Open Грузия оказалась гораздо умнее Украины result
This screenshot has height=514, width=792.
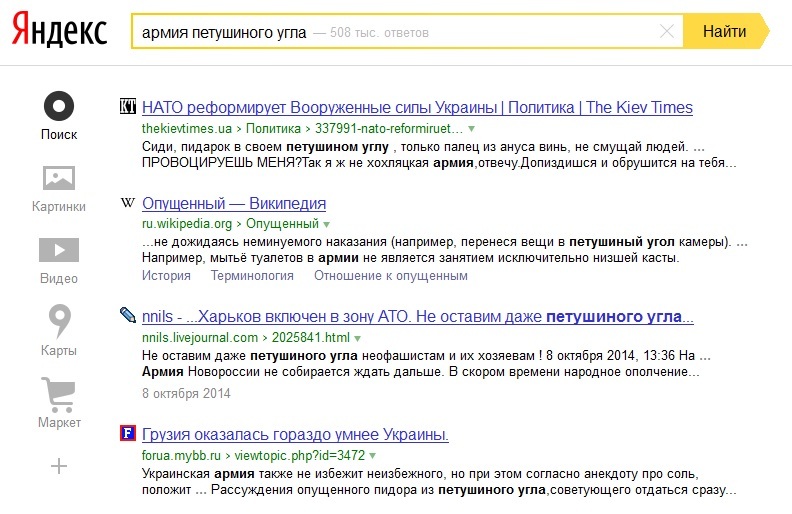295,435
